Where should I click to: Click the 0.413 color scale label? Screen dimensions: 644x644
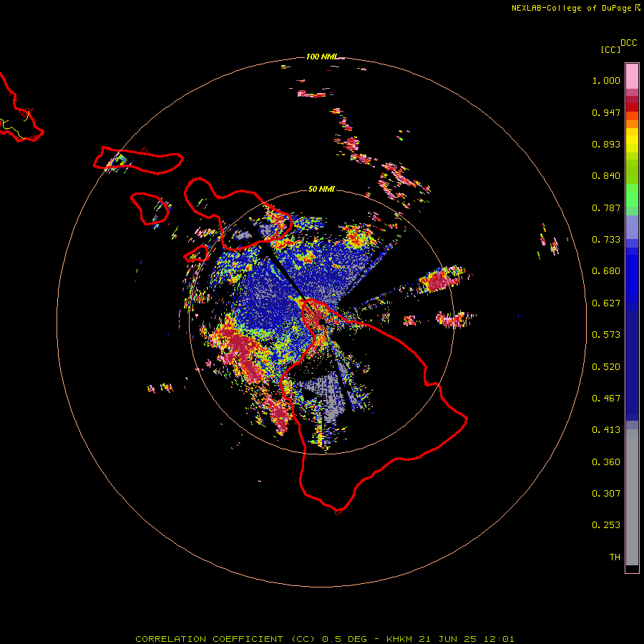[x=606, y=430]
